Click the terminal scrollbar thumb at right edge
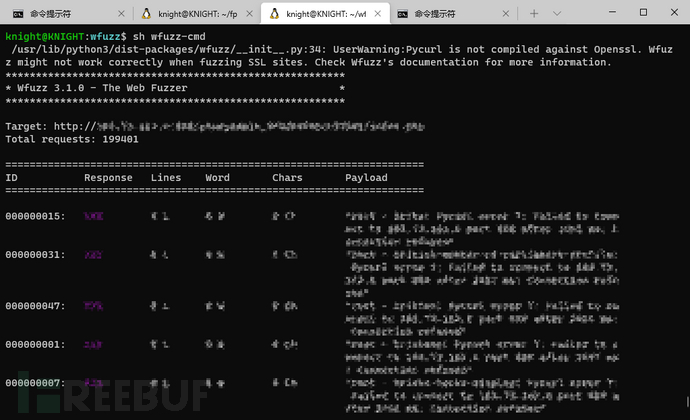 (x=687, y=402)
